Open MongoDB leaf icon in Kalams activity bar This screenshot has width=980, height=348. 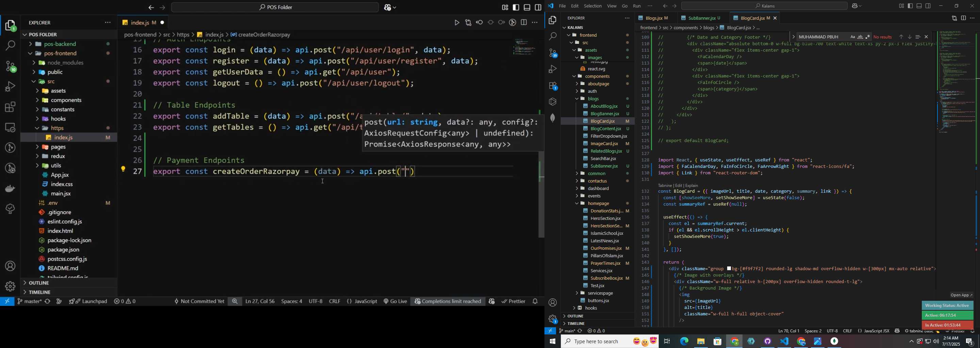552,118
